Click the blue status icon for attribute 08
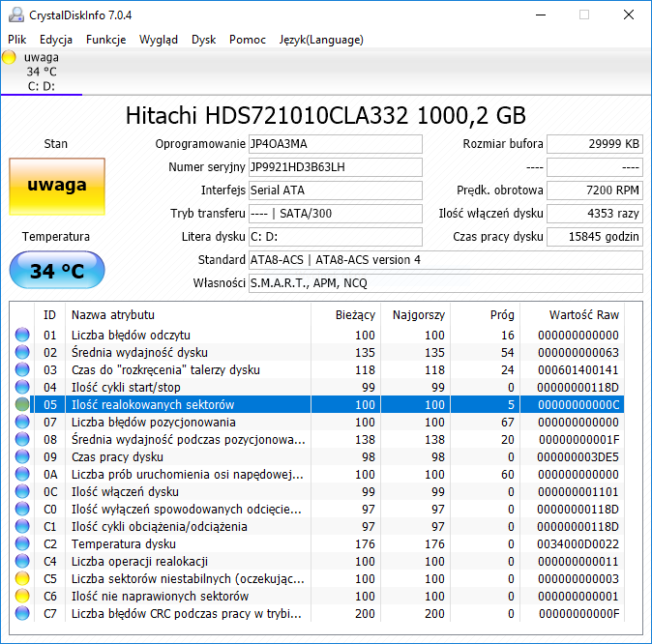This screenshot has width=652, height=644. tap(22, 439)
